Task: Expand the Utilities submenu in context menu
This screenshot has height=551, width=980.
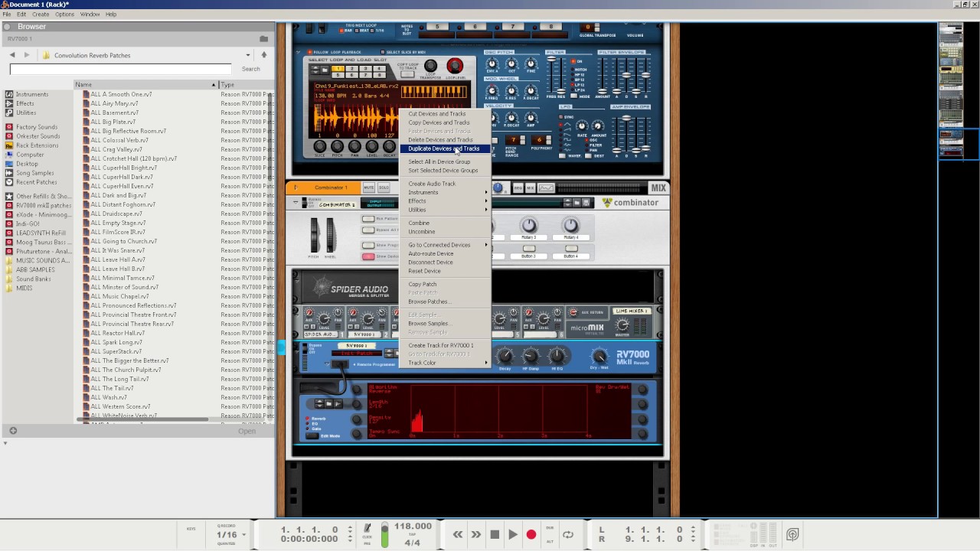Action: tap(446, 210)
